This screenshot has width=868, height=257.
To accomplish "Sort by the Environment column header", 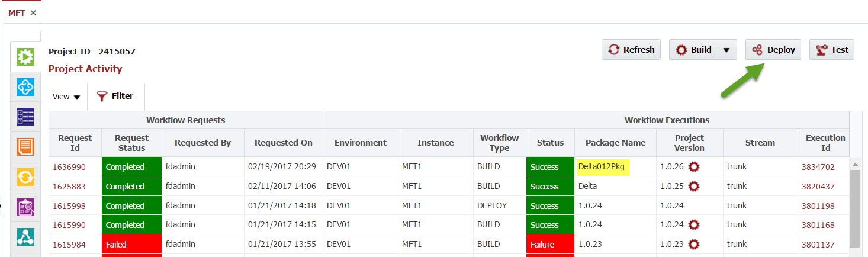I will click(x=361, y=143).
